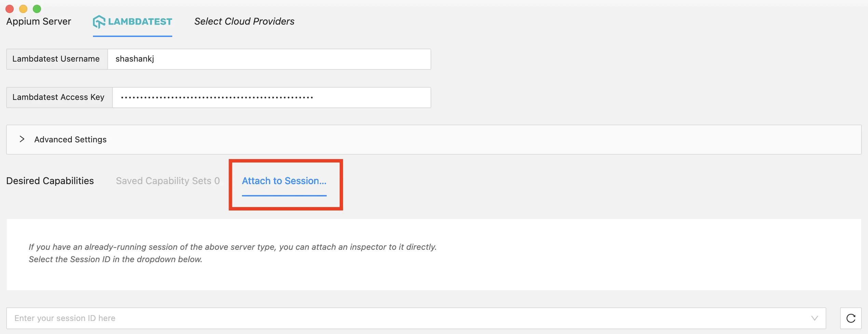Open the Select Cloud Providers tab
The image size is (868, 334).
click(244, 21)
